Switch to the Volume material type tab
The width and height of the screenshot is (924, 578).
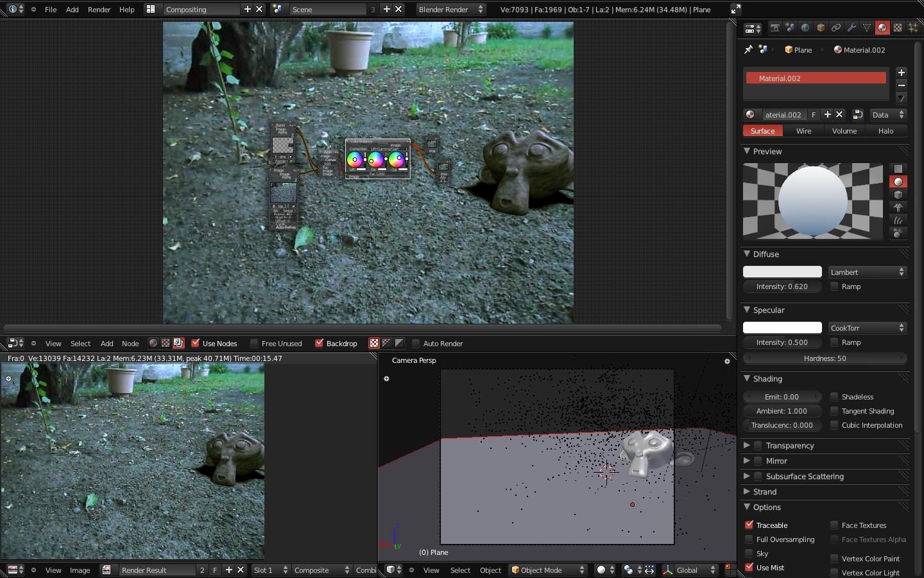coord(844,131)
